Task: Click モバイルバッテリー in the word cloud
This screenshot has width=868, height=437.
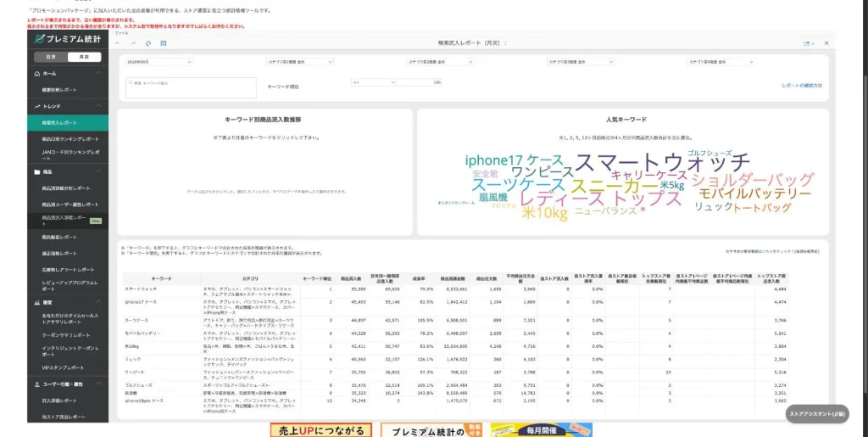Action: coord(754,193)
